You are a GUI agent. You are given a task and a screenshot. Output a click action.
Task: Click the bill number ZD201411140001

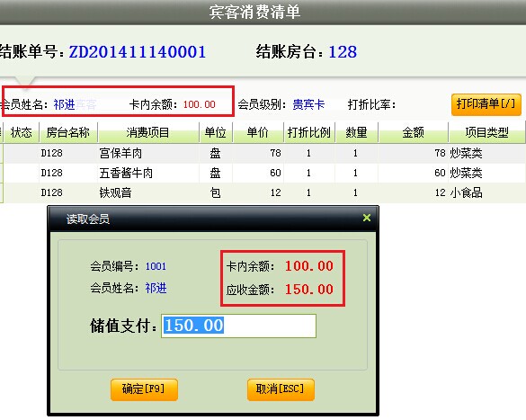pyautogui.click(x=138, y=52)
